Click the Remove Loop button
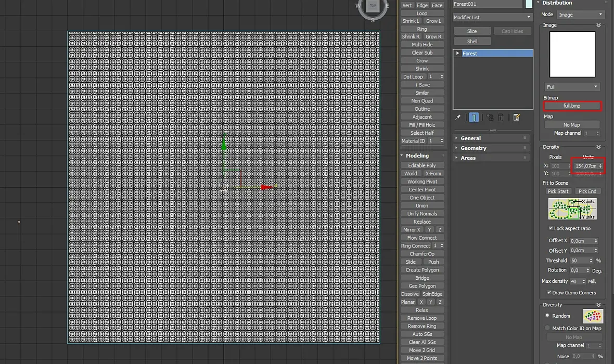This screenshot has width=614, height=364. point(422,318)
